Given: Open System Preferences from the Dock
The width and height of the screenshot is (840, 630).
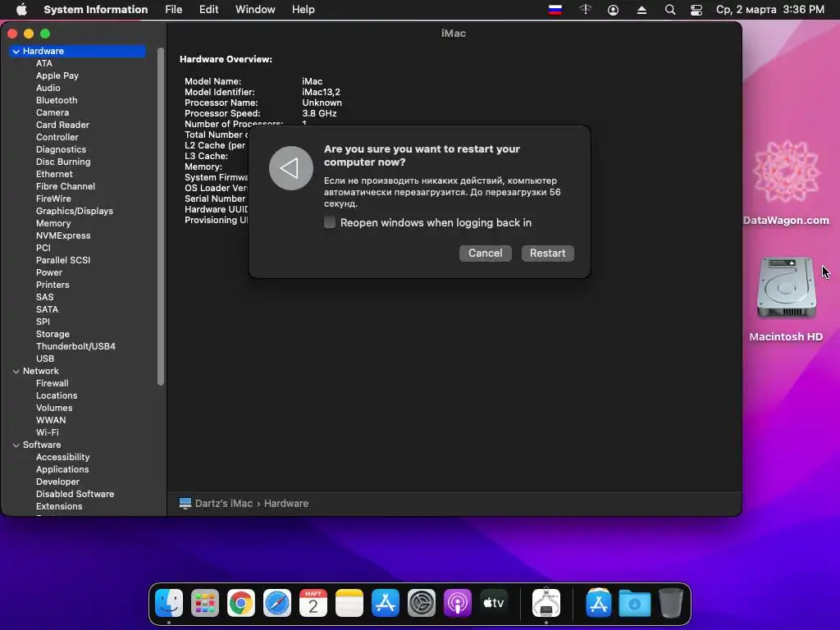Looking at the screenshot, I should point(422,603).
